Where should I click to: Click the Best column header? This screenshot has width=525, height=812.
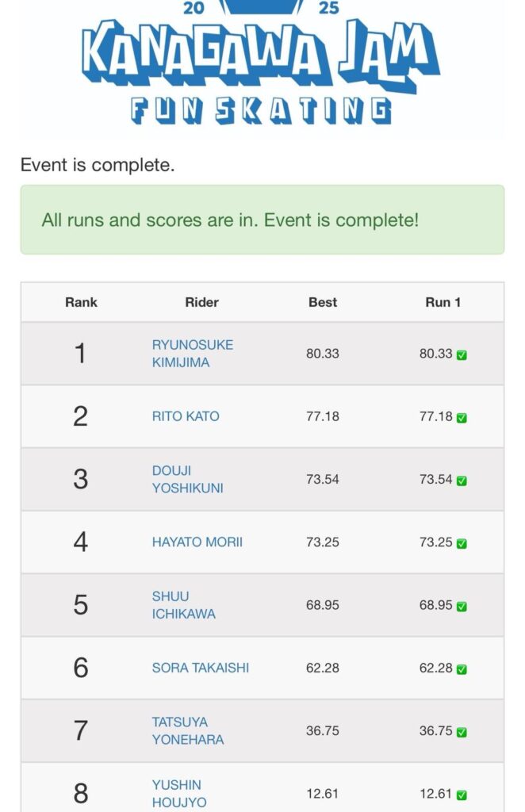pos(322,302)
